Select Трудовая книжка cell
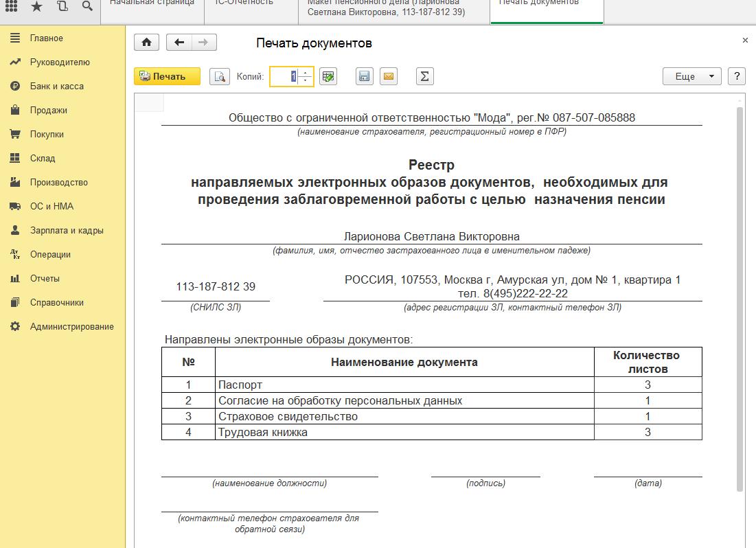 [x=404, y=432]
